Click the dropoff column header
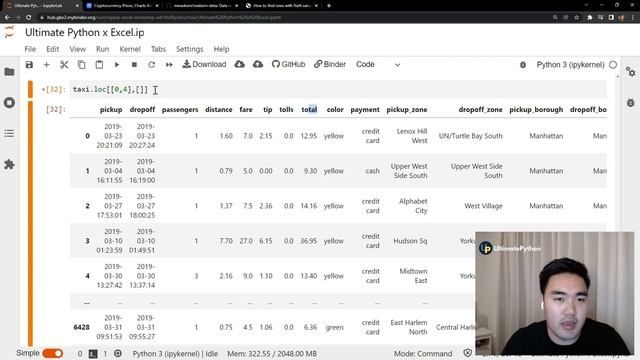The height and width of the screenshot is (360, 640). pos(142,109)
